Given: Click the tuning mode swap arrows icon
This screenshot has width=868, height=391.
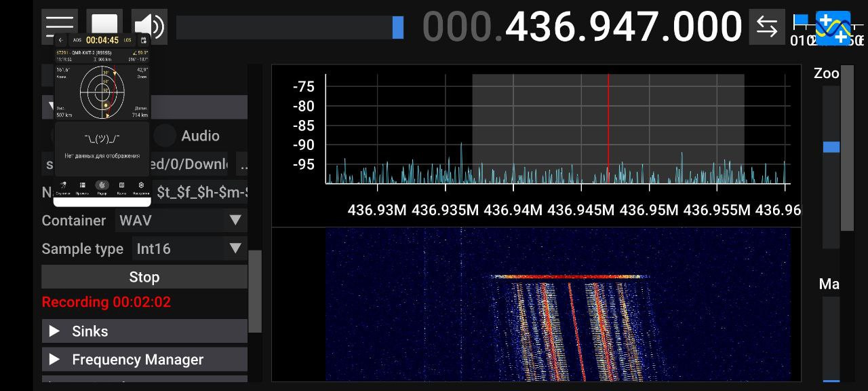Looking at the screenshot, I should (767, 27).
